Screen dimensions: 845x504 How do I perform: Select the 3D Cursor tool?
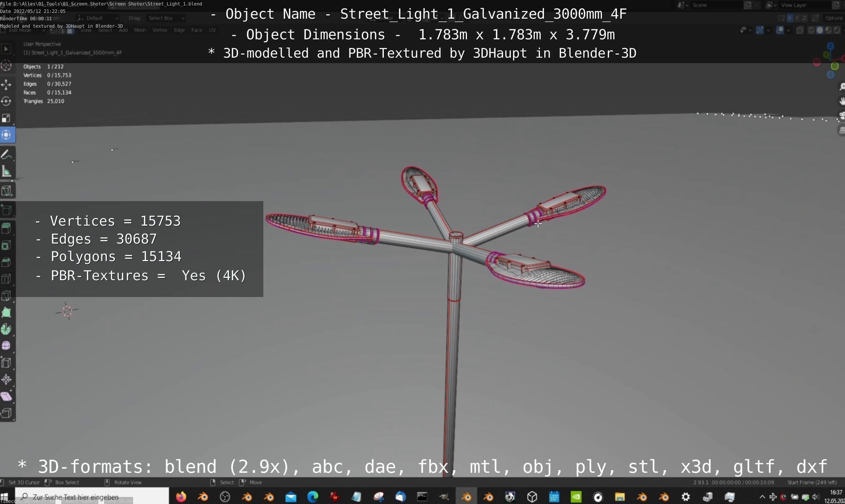click(6, 66)
